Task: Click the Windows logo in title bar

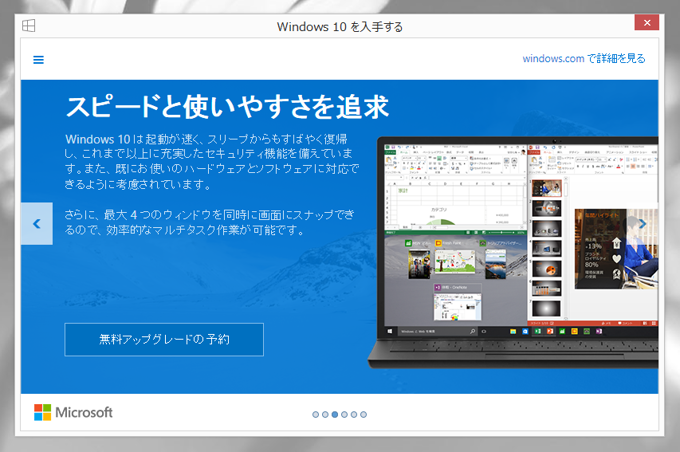Action: 29,26
